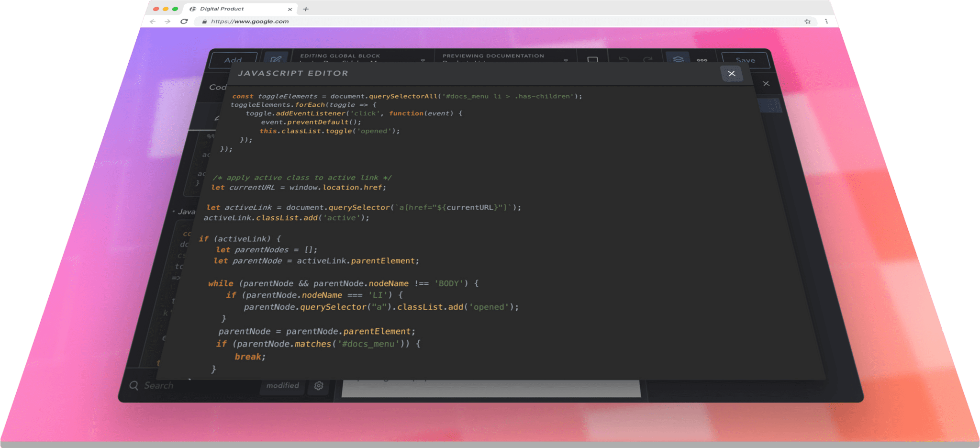This screenshot has height=448, width=980.
Task: Toggle the modified filter
Action: 282,386
